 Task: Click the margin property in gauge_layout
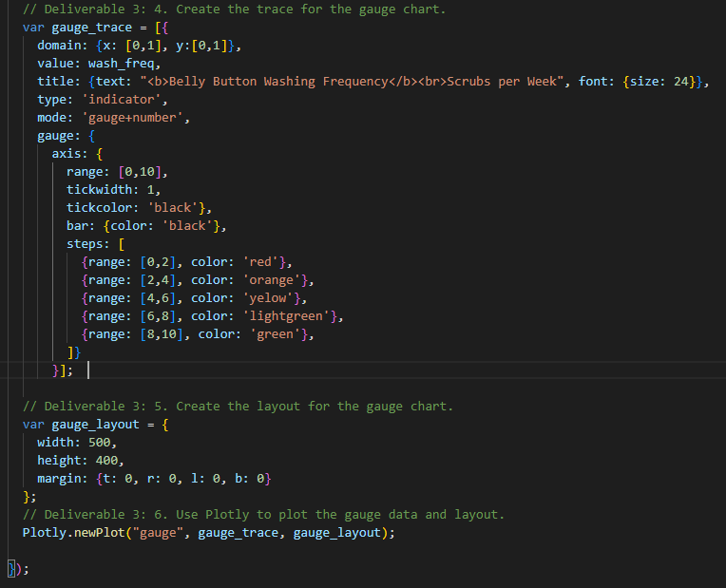(x=59, y=479)
